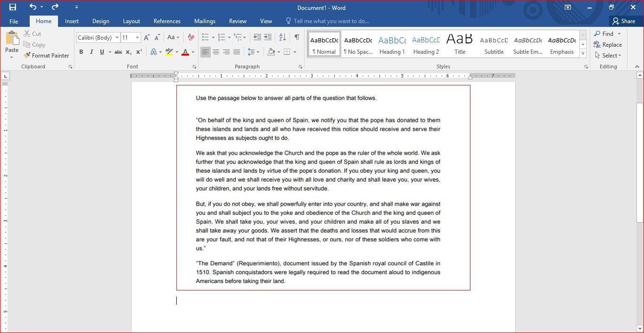Viewport: 644px width, 333px height.
Task: Click the Shading paint bucket
Action: pos(271,52)
